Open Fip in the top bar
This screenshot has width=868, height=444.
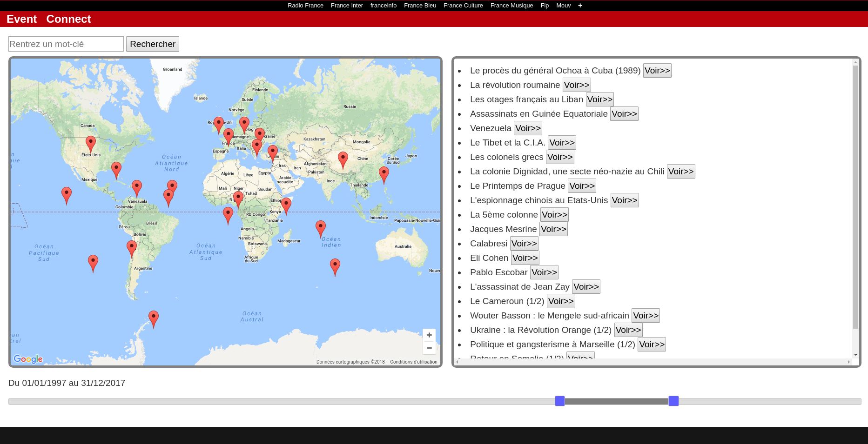[545, 6]
